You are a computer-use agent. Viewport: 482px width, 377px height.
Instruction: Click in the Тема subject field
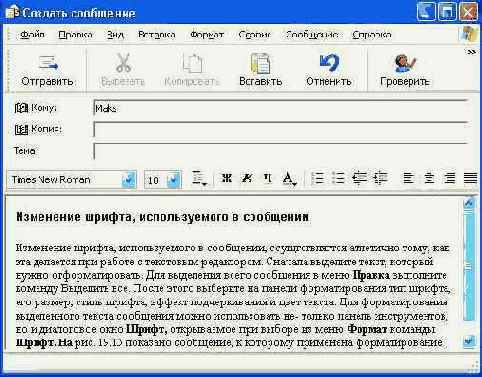pos(281,151)
